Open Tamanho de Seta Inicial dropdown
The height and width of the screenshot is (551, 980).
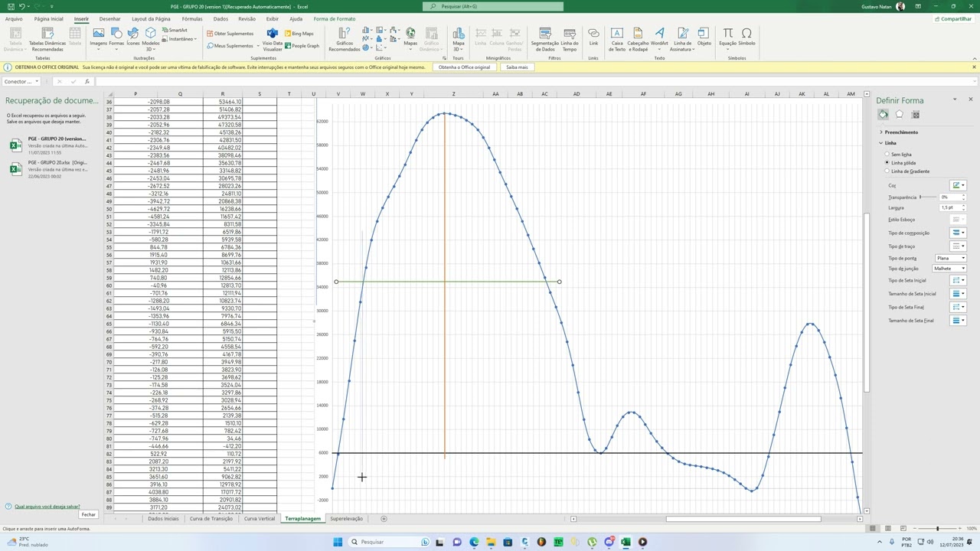(x=958, y=294)
